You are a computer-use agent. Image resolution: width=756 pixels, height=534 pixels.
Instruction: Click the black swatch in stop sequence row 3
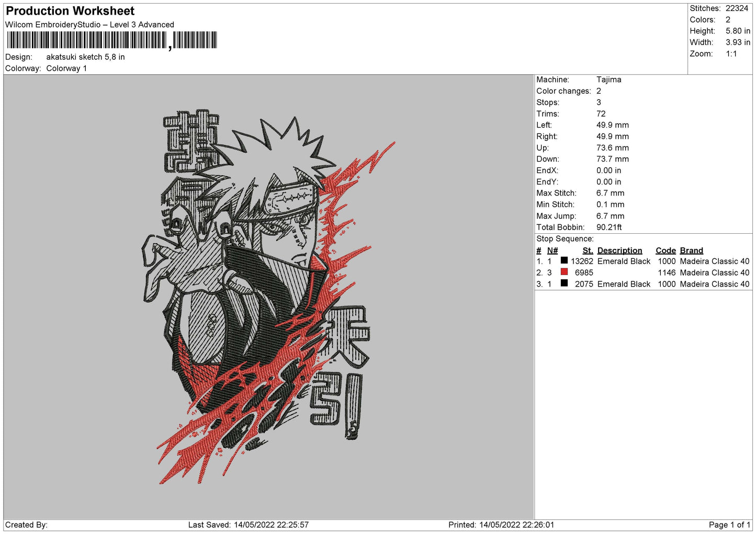[564, 283]
